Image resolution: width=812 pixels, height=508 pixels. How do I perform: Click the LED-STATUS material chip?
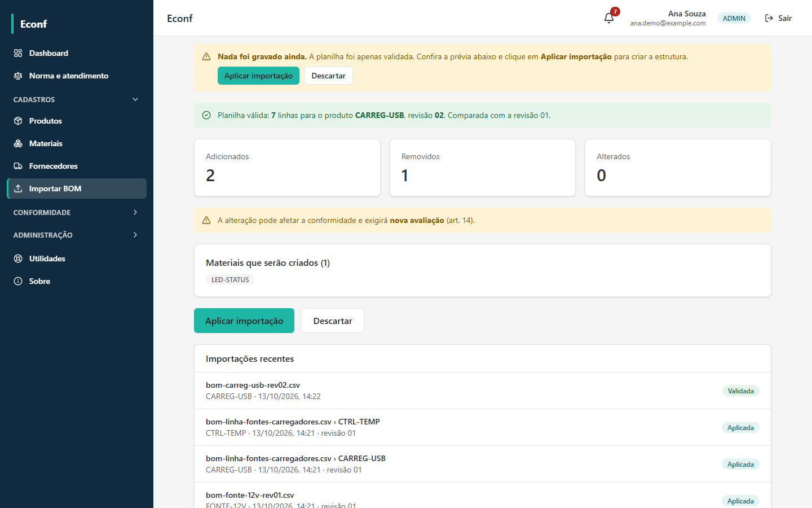230,279
